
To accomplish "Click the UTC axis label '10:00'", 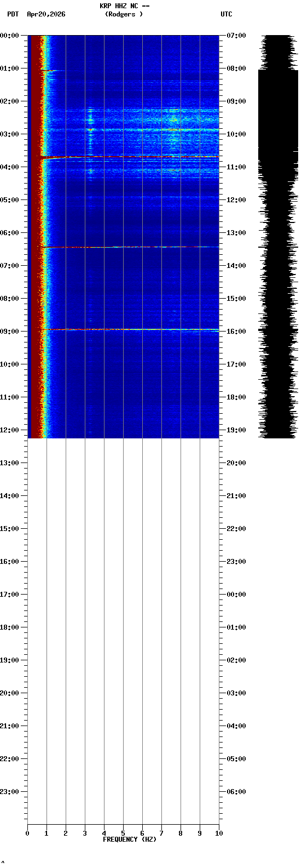I will (x=236, y=134).
